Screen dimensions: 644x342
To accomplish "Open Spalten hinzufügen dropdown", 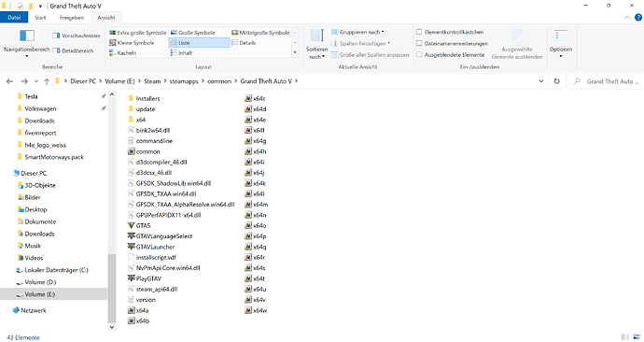I will click(360, 44).
